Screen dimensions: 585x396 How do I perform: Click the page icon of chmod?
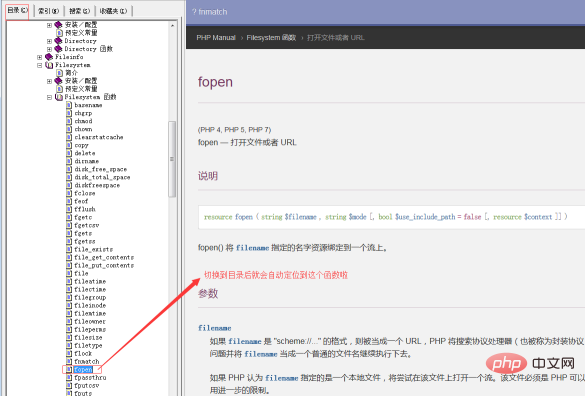click(69, 121)
